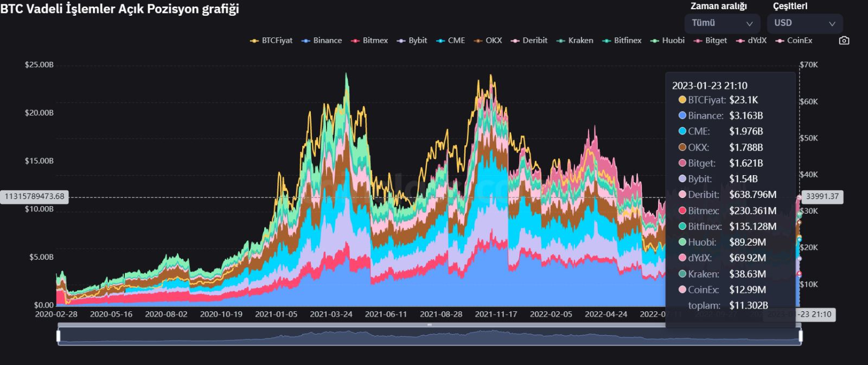Click the Binance $3.163B tooltip row
868x365 pixels.
point(720,116)
